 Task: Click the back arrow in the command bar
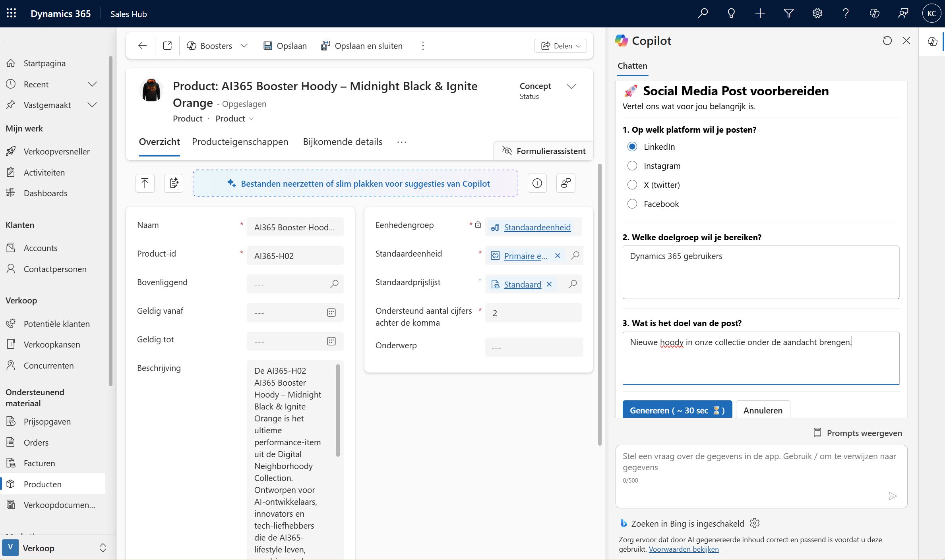pos(142,46)
